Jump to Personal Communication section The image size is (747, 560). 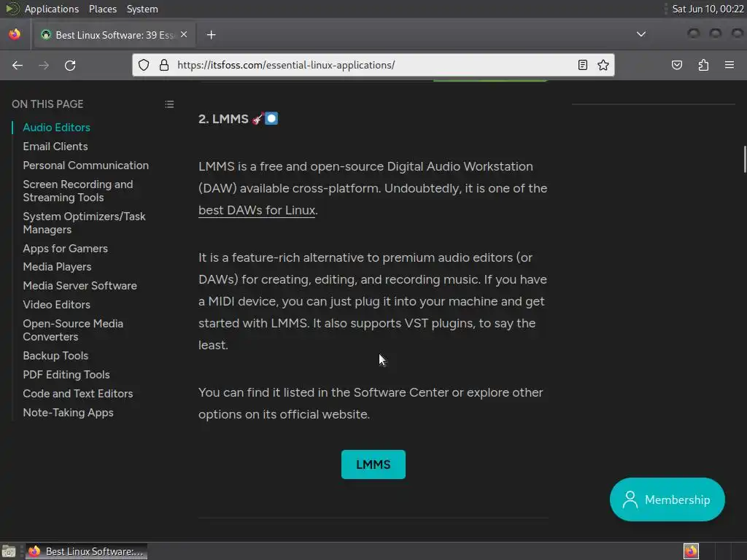click(x=86, y=166)
